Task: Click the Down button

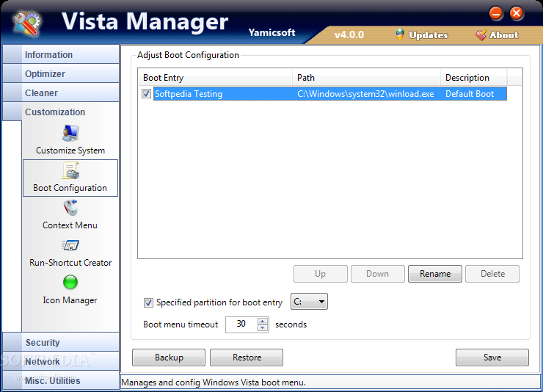Action: [x=377, y=274]
